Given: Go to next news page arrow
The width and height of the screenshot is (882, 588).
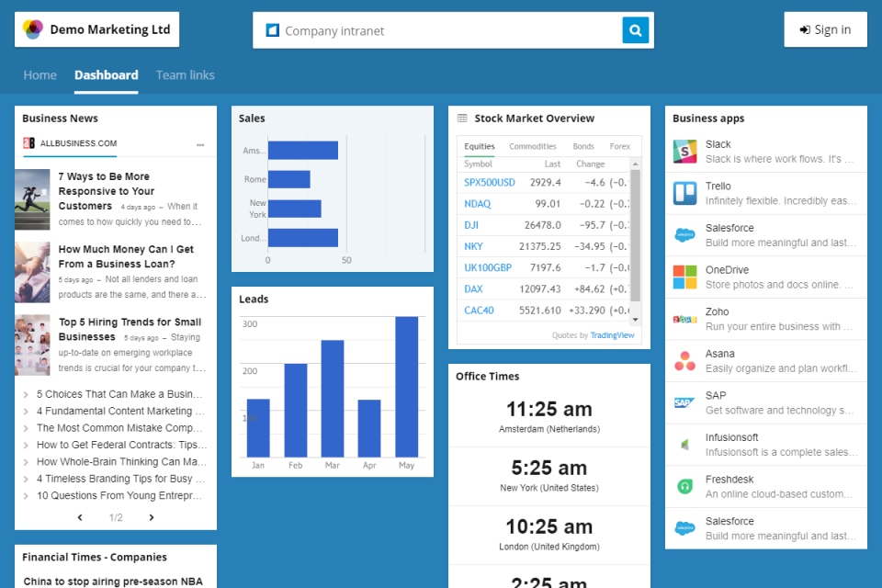Looking at the screenshot, I should tap(152, 517).
